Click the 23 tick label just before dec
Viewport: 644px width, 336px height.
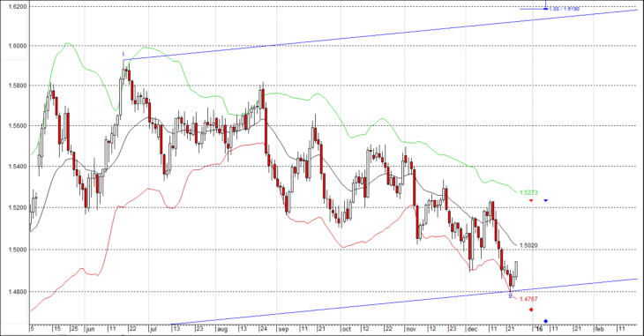pos(453,329)
